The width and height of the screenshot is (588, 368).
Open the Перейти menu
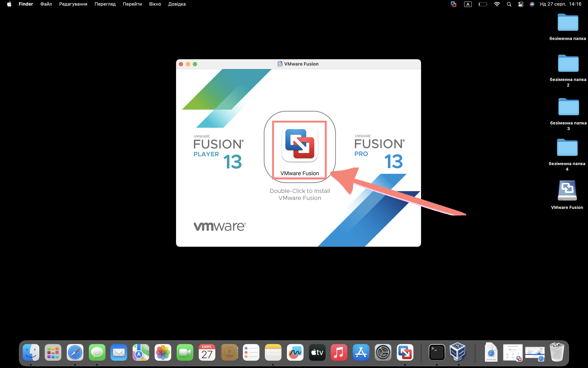tap(132, 4)
